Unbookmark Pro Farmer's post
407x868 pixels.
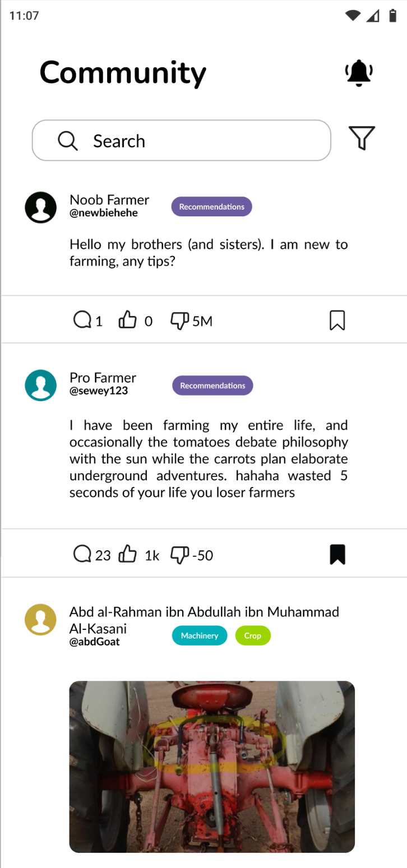[337, 554]
